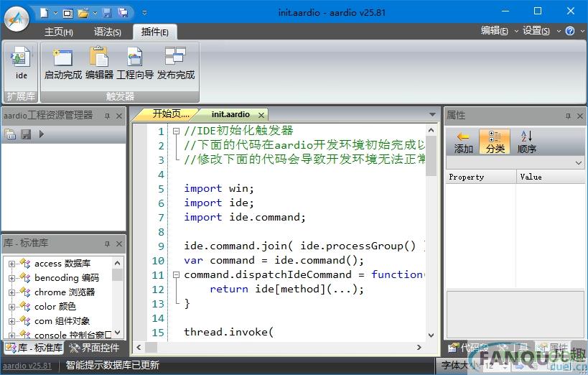Save the file with the floppy icon

pyautogui.click(x=107, y=13)
